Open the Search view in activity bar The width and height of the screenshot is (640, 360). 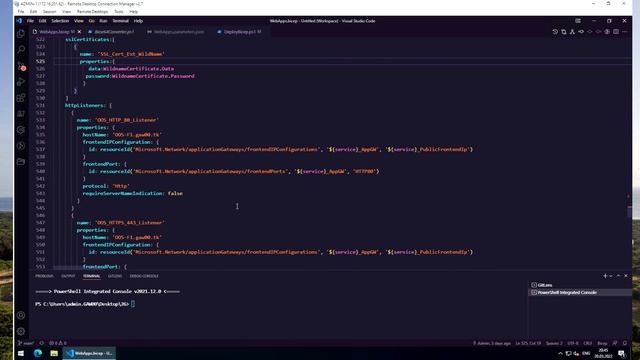coord(21,49)
